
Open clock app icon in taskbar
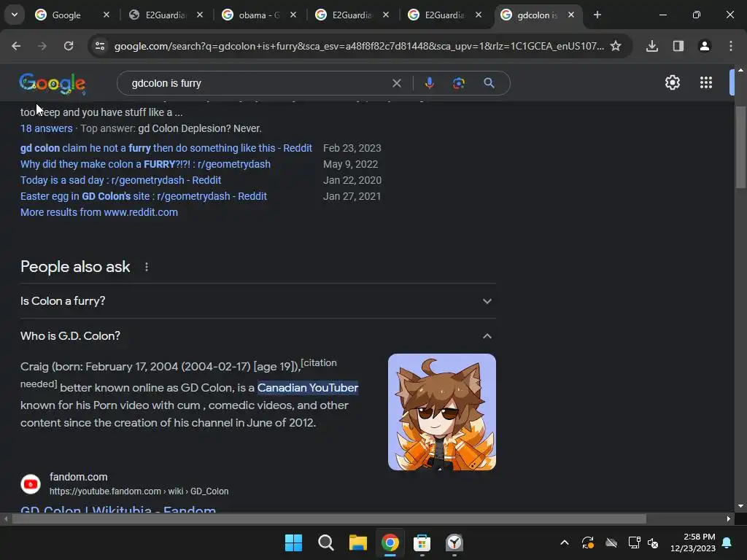pyautogui.click(x=454, y=542)
